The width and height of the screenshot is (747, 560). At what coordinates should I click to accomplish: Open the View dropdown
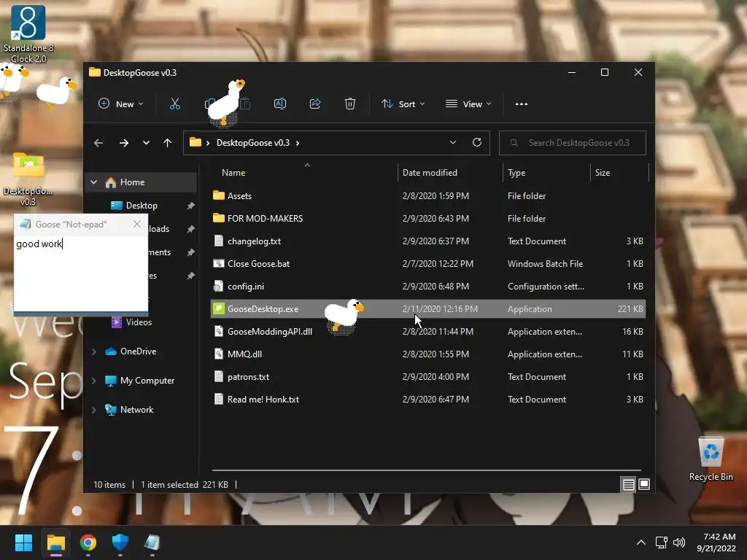pos(468,104)
